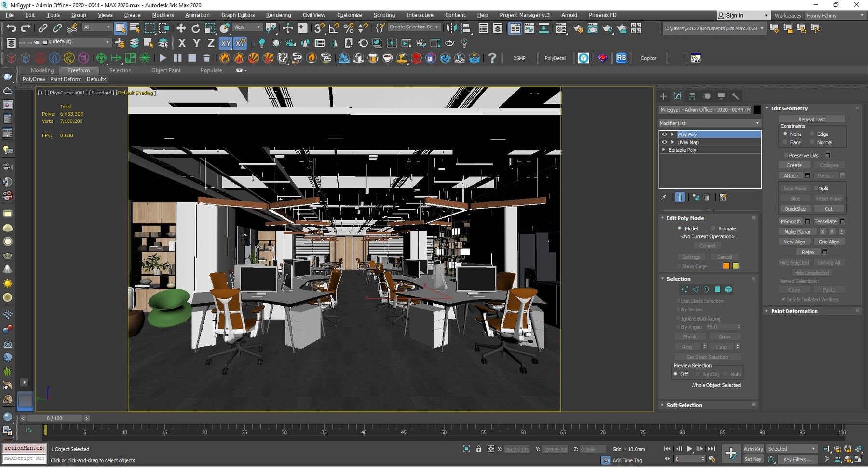Click the Remove Modifier trash icon
Screen dimensions: 868x470
pyautogui.click(x=707, y=197)
